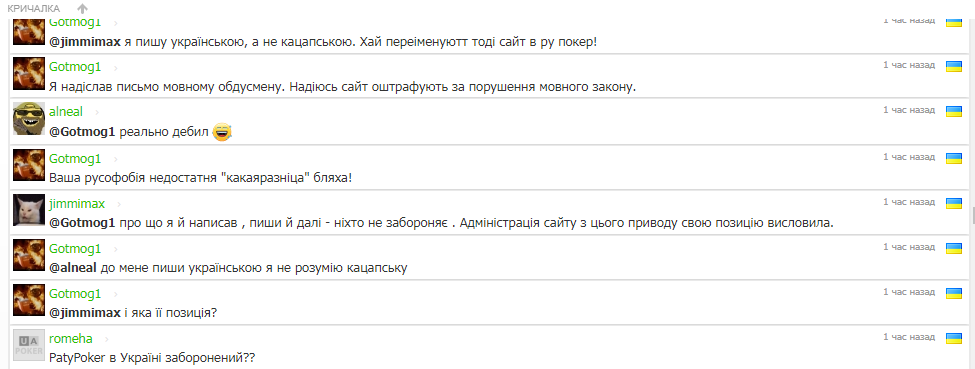Click the Ukraine flag on romeha's message

(953, 338)
